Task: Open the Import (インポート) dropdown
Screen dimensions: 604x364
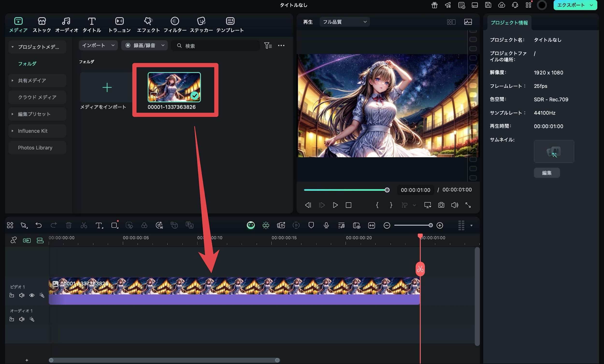Action: [98, 45]
